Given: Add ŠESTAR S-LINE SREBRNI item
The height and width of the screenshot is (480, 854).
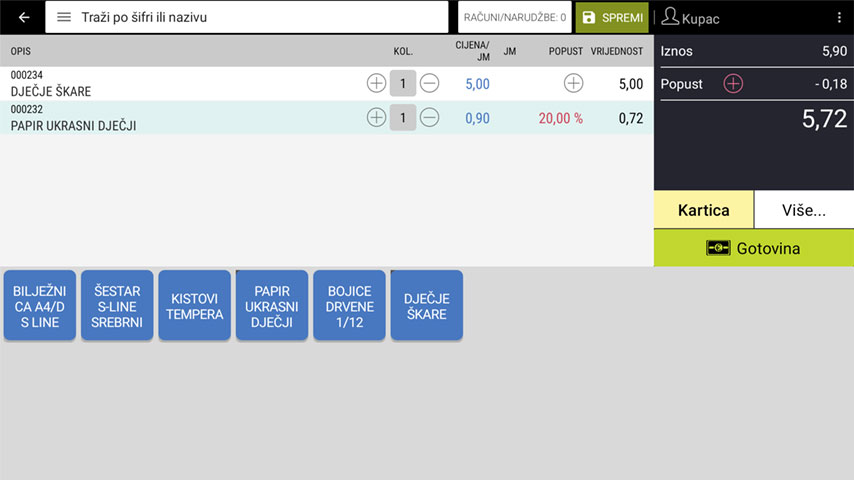Looking at the screenshot, I should [117, 306].
